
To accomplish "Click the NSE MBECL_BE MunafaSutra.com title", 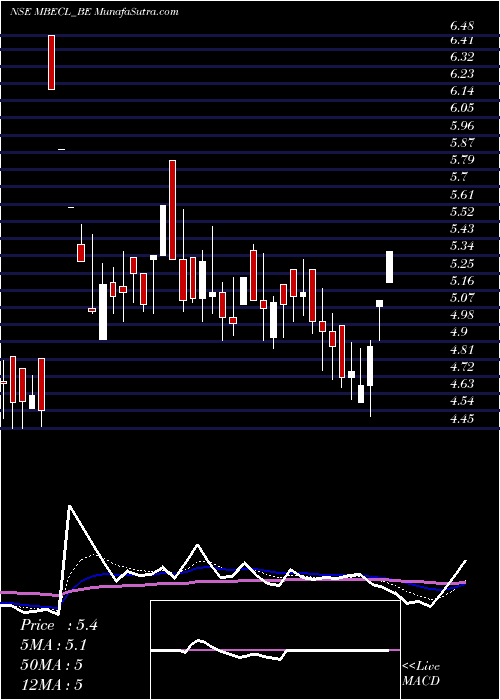I will pos(94,12).
